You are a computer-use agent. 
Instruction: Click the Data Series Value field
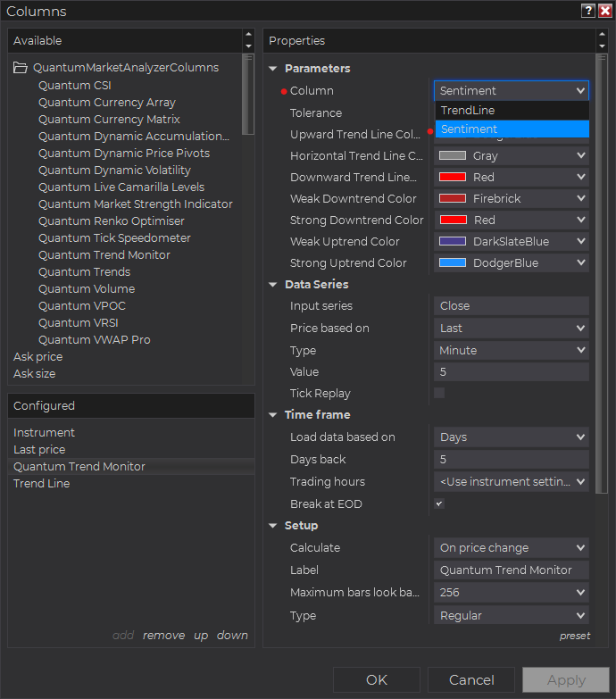[512, 371]
